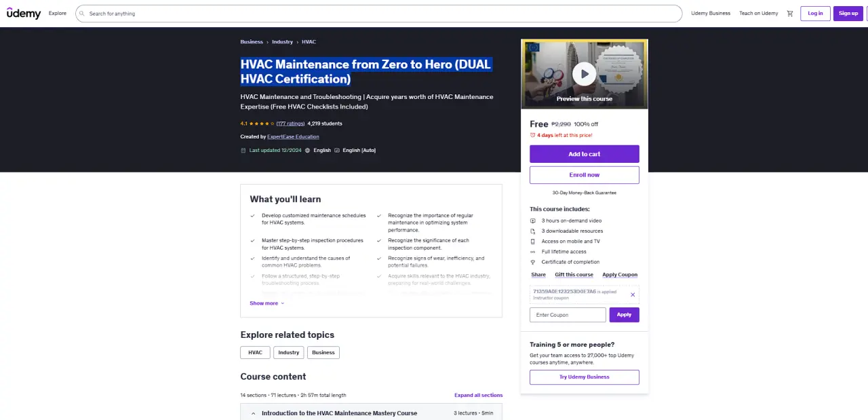Open the 177 ratings link

290,123
